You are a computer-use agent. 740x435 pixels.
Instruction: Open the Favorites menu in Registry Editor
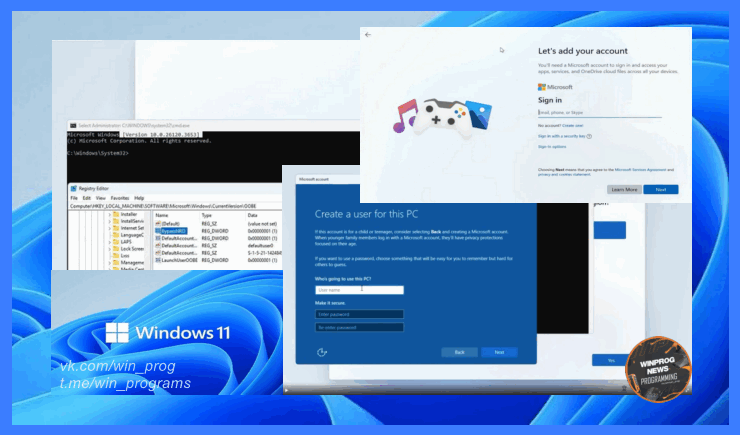120,198
